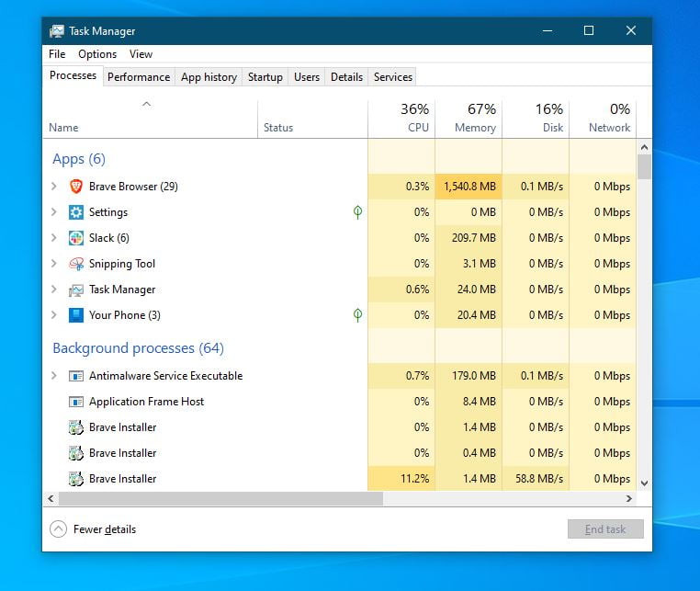Select the Your Phone (3) row name
This screenshot has height=591, width=700.
125,315
